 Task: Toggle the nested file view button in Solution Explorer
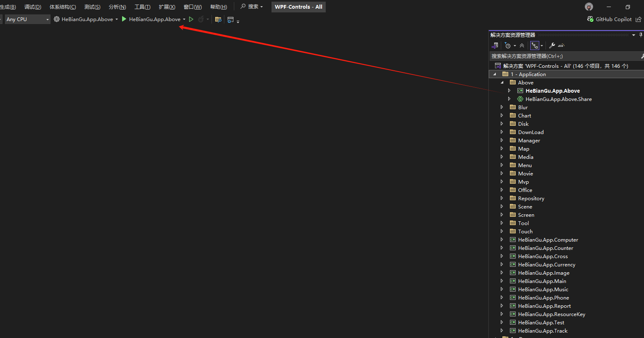[535, 46]
